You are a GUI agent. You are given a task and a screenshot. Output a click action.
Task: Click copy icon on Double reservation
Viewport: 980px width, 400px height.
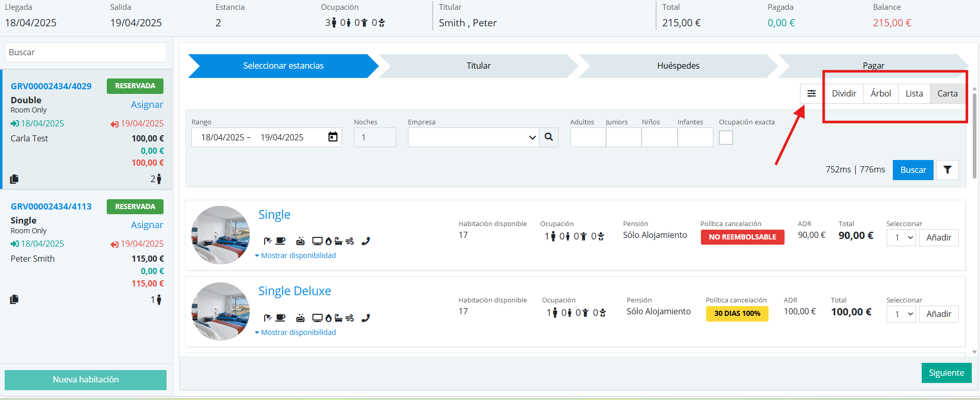[14, 179]
